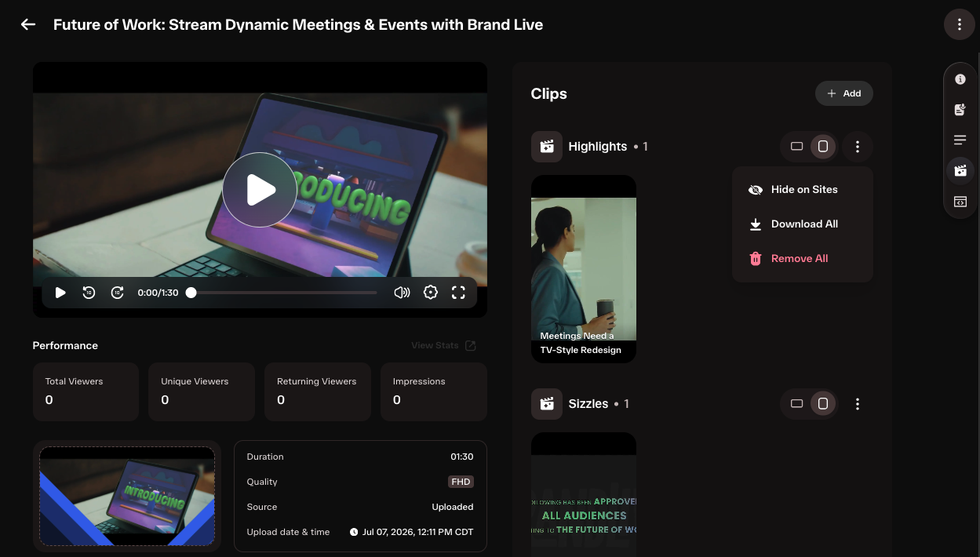Switch Highlights to portrait layout
980x557 pixels.
coord(823,147)
